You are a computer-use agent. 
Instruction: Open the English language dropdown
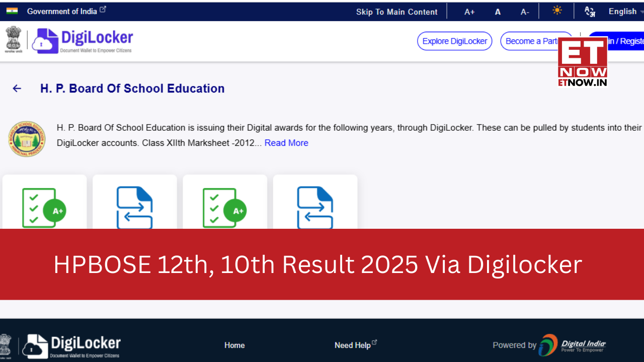[623, 11]
